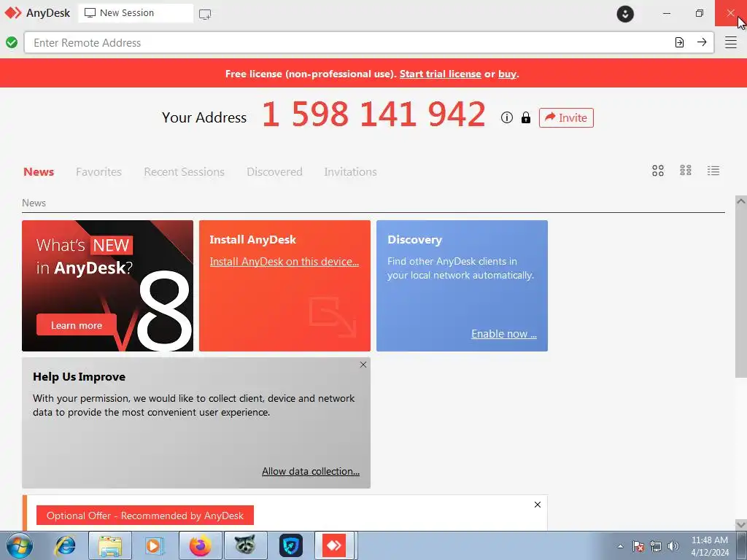Viewport: 747px width, 560px height.
Task: Close the Optional Offer banner
Action: (538, 505)
